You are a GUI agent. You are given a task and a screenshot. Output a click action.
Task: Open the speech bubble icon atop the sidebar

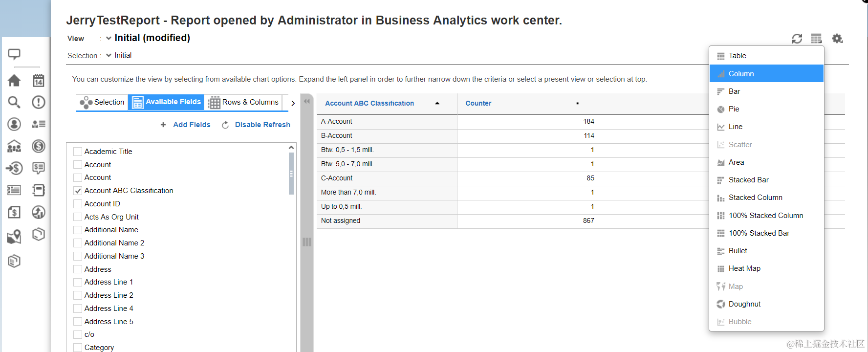tap(14, 54)
